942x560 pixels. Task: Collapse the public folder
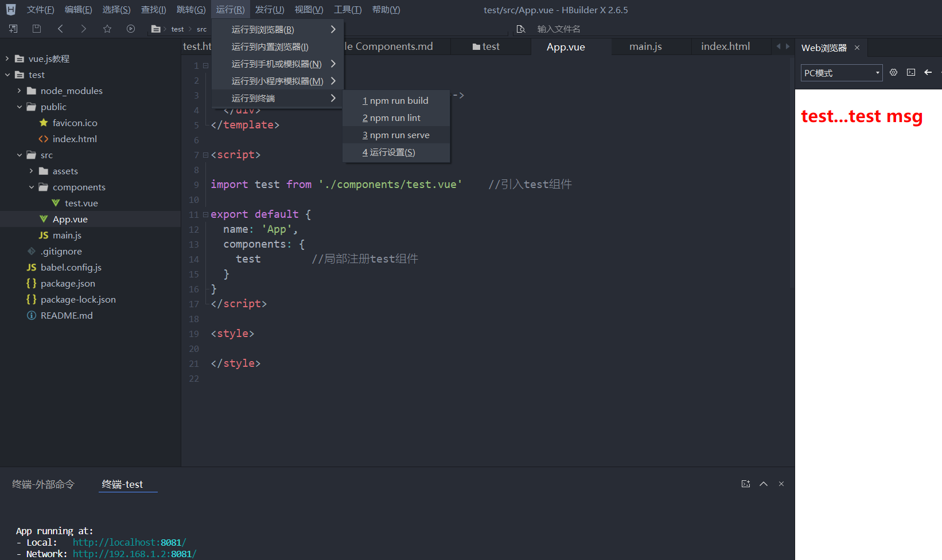pyautogui.click(x=20, y=107)
